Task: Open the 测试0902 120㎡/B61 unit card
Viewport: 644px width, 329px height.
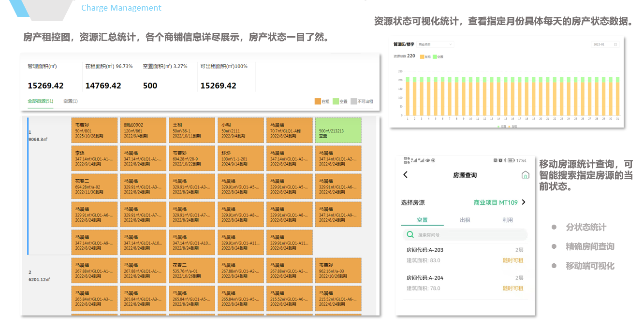Action: coord(143,130)
